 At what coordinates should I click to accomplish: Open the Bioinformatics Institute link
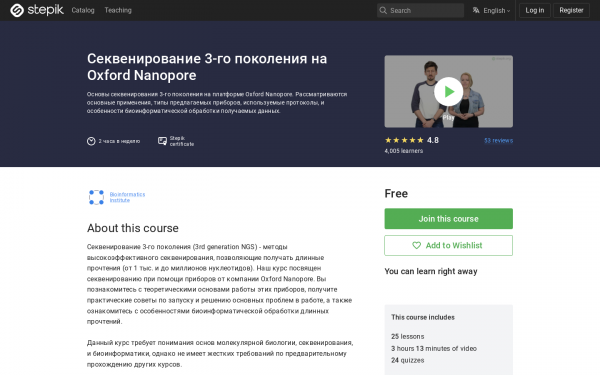click(127, 197)
